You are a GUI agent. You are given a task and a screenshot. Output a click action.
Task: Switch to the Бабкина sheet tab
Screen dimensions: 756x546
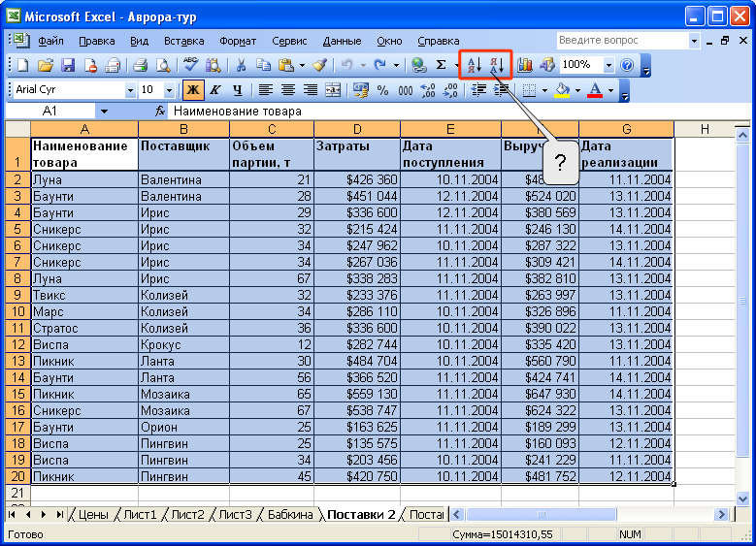click(290, 515)
